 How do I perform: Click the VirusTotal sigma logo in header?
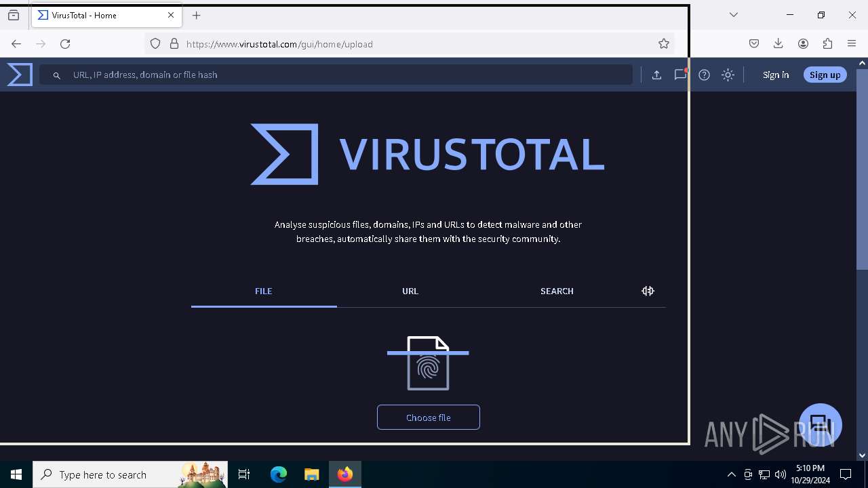coord(20,75)
